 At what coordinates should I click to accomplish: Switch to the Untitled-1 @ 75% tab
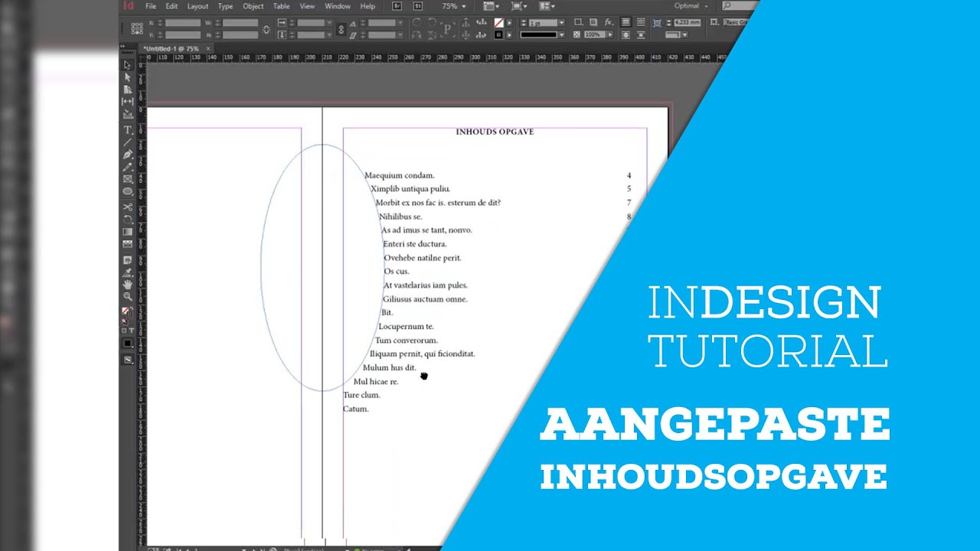point(171,49)
